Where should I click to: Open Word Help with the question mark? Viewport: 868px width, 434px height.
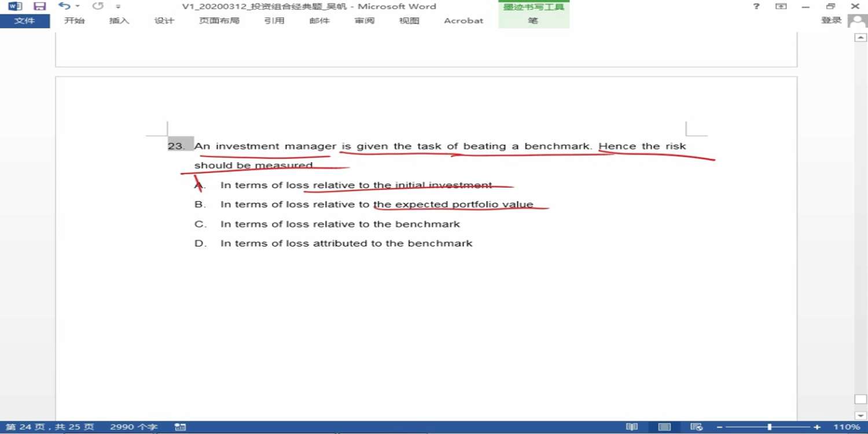756,6
